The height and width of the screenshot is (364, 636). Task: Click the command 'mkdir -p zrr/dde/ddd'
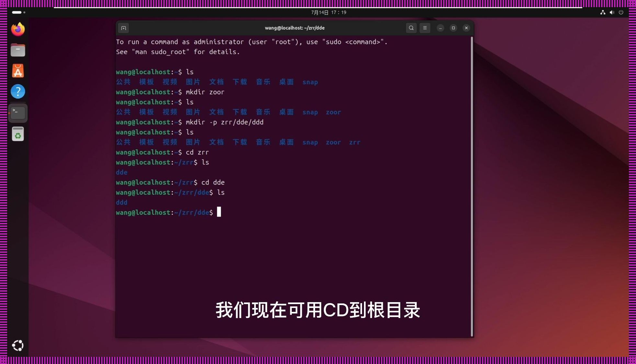(x=225, y=122)
